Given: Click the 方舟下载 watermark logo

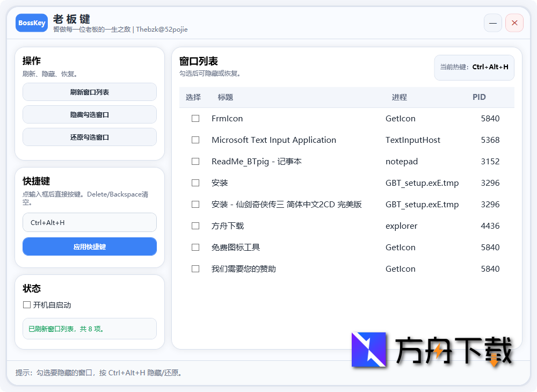Looking at the screenshot, I should click(x=368, y=350).
